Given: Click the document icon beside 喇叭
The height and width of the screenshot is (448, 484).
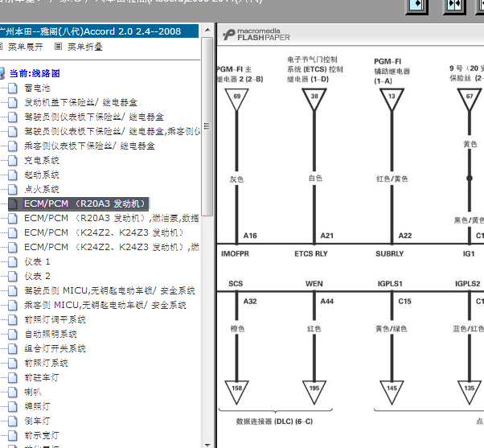Looking at the screenshot, I should click(13, 393).
